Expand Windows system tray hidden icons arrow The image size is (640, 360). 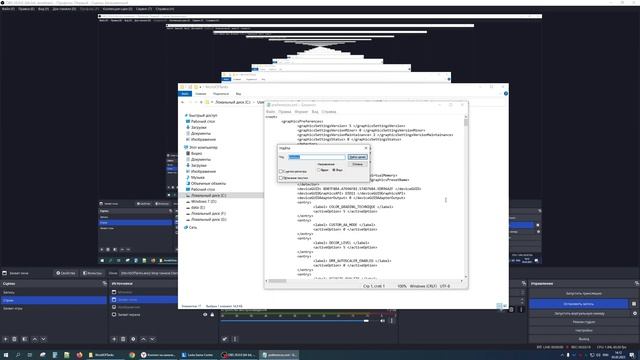click(562, 355)
